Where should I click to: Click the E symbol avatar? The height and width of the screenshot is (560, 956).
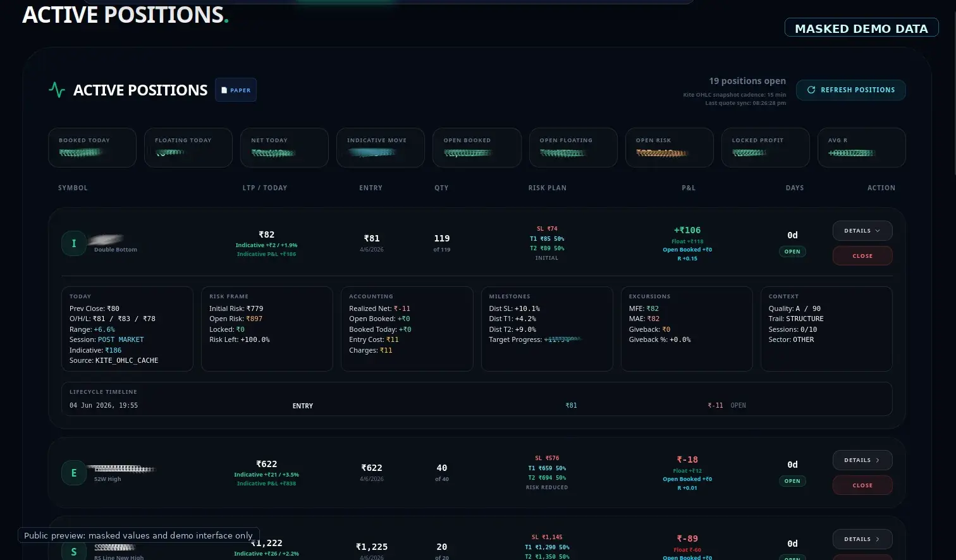click(74, 473)
